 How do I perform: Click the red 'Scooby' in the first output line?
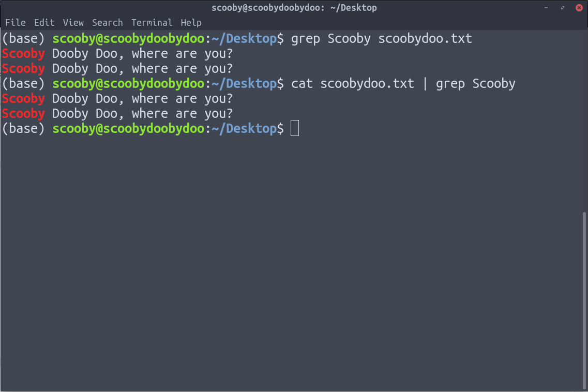pos(23,54)
